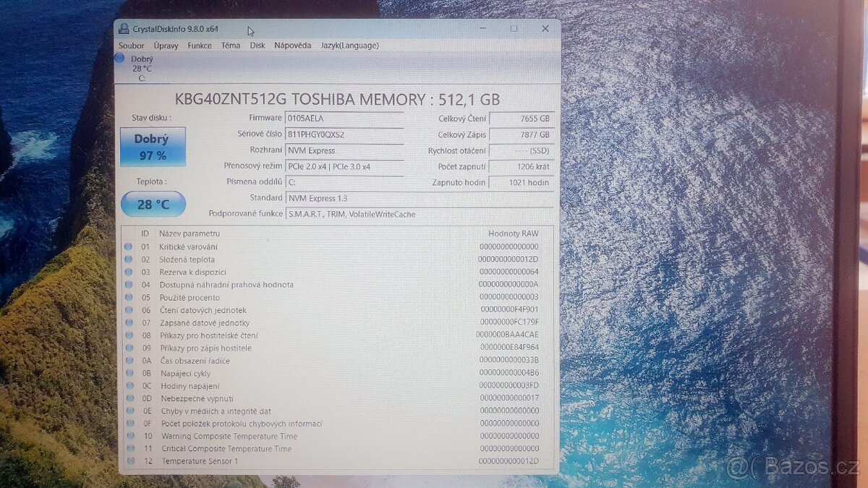
Task: Click the Firmware field 0105AELA
Action: point(345,118)
